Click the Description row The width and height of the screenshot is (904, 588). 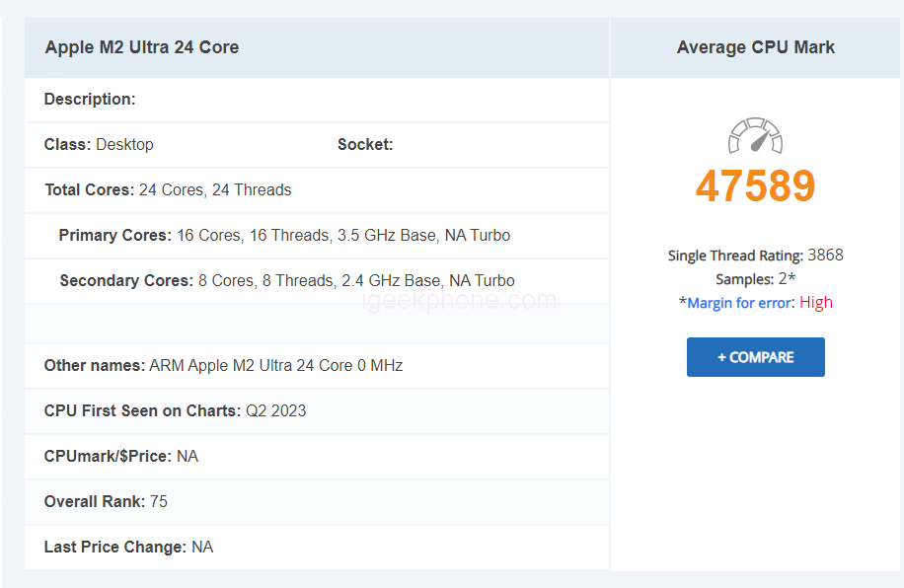(x=90, y=100)
